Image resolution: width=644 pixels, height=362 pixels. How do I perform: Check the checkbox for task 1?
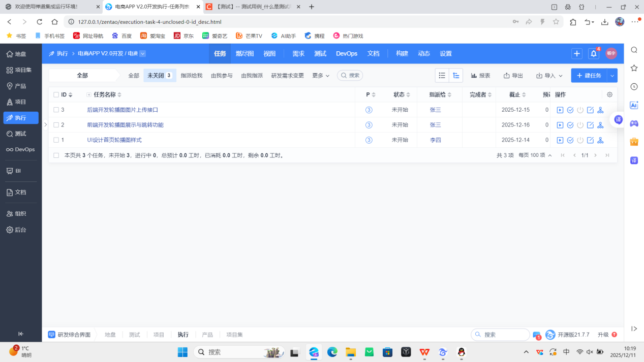pyautogui.click(x=56, y=140)
